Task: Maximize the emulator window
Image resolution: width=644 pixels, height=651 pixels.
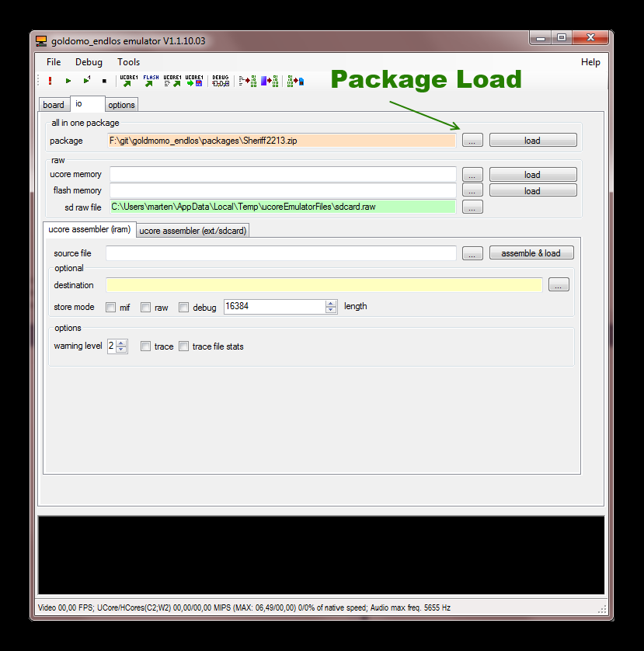Action: (x=562, y=38)
